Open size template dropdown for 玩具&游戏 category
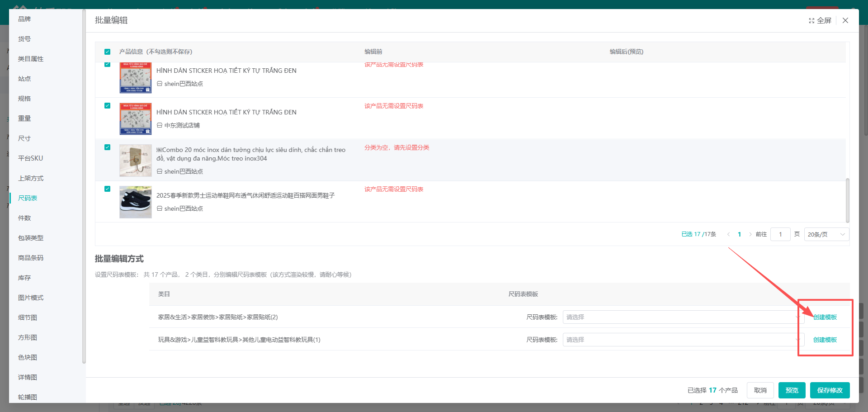The image size is (868, 412). pyautogui.click(x=683, y=340)
